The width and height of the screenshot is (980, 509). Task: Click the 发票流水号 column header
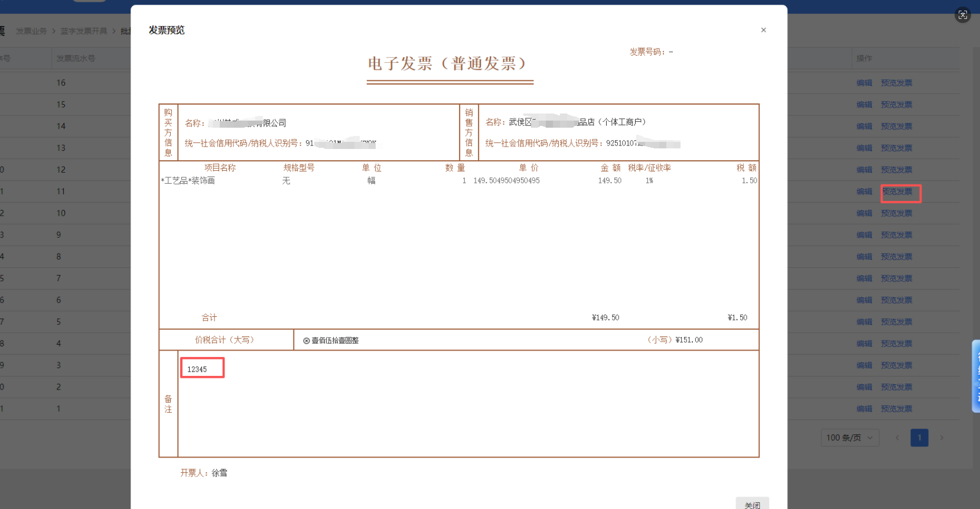coord(76,59)
